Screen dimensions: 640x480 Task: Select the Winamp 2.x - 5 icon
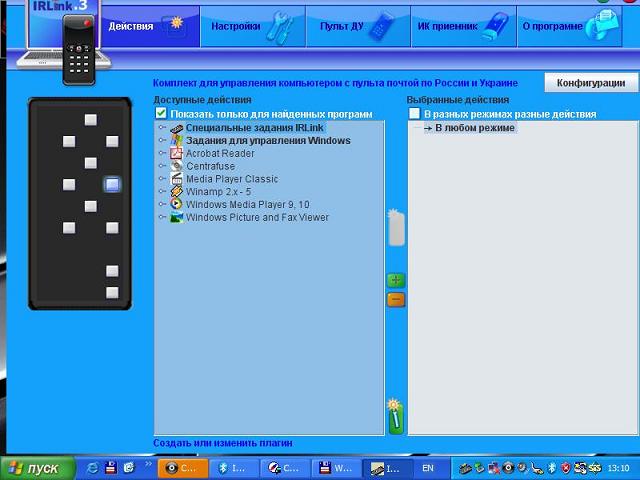point(177,192)
